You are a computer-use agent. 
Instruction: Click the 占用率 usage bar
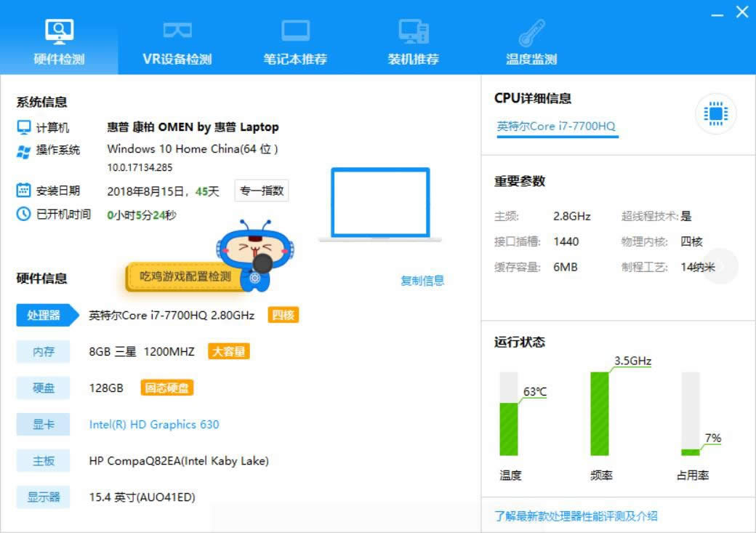tap(691, 414)
